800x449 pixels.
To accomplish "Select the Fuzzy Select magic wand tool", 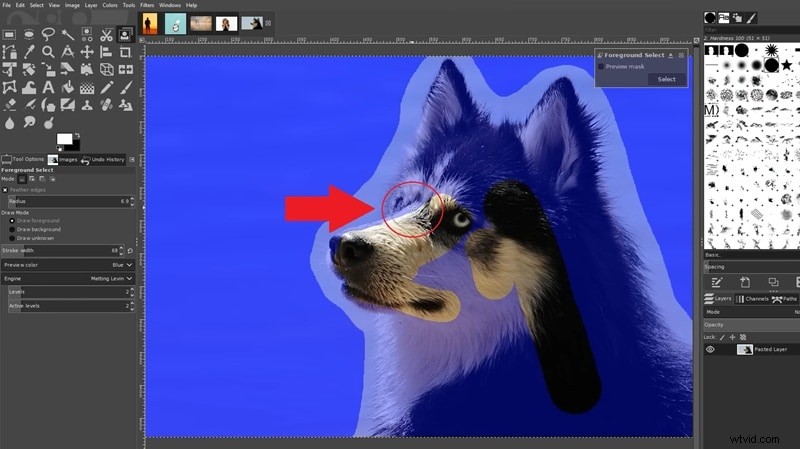I will click(68, 35).
